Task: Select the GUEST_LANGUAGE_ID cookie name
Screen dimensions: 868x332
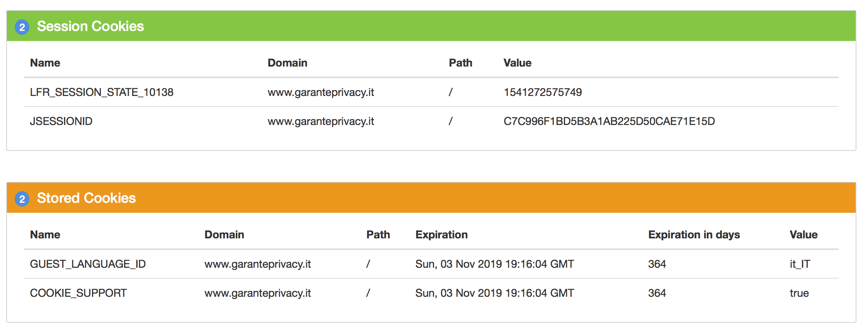Action: click(88, 264)
